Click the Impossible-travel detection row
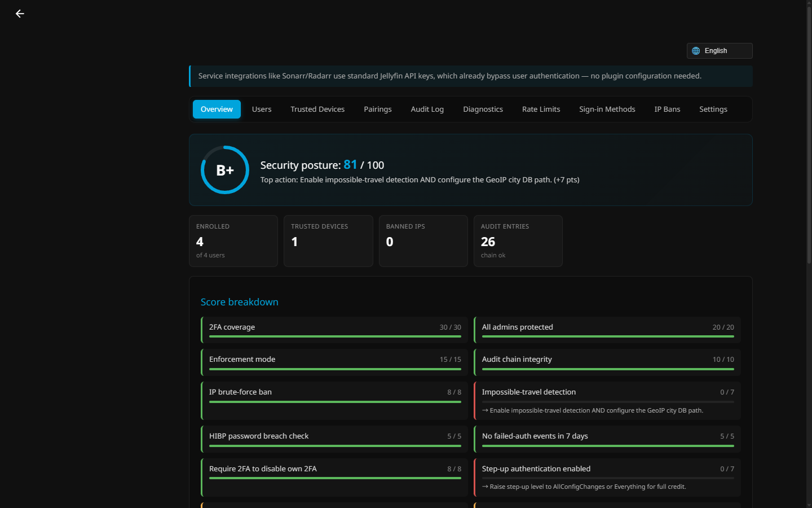The height and width of the screenshot is (508, 812). (x=607, y=401)
